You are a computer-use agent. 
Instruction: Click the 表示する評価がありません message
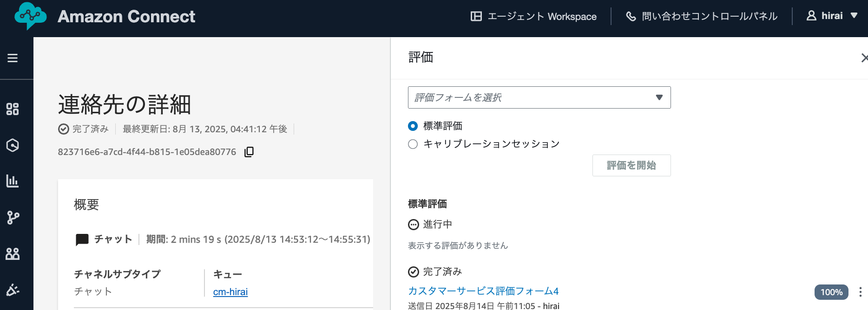coord(458,245)
